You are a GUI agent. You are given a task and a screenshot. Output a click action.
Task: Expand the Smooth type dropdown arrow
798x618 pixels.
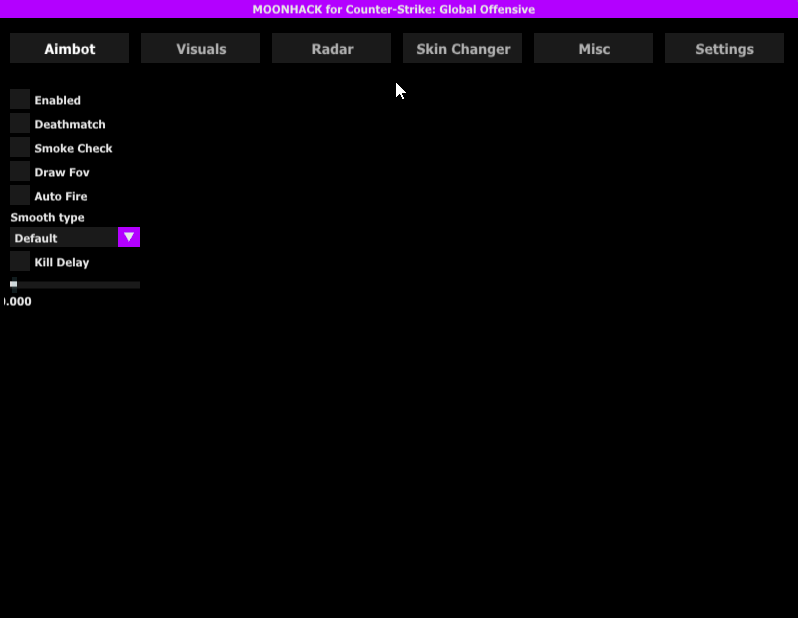(129, 237)
